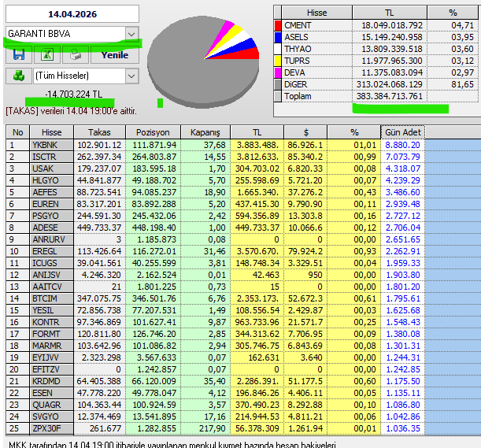Click the No column header
This screenshot has width=481, height=448.
pos(18,132)
